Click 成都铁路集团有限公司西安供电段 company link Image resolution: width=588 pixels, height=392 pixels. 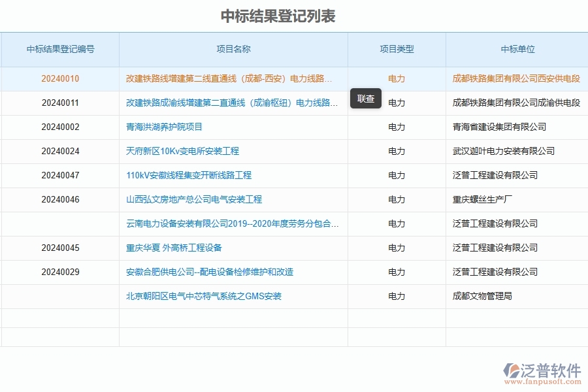point(517,78)
